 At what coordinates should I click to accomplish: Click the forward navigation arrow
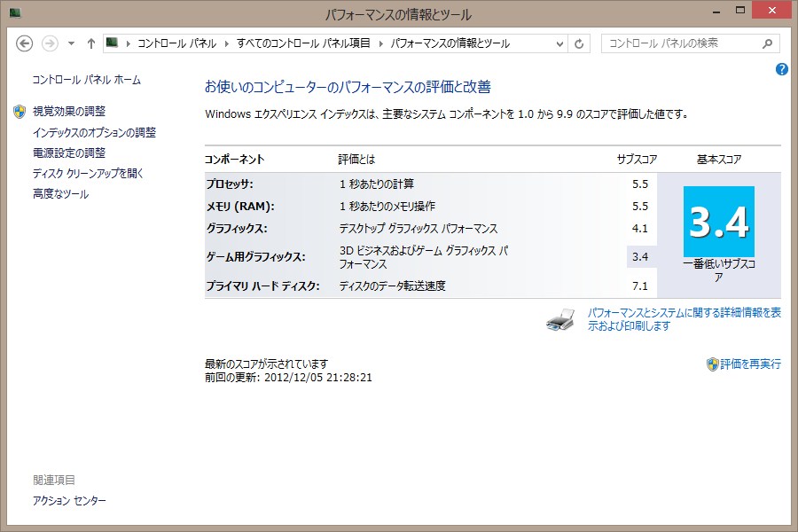[x=50, y=43]
